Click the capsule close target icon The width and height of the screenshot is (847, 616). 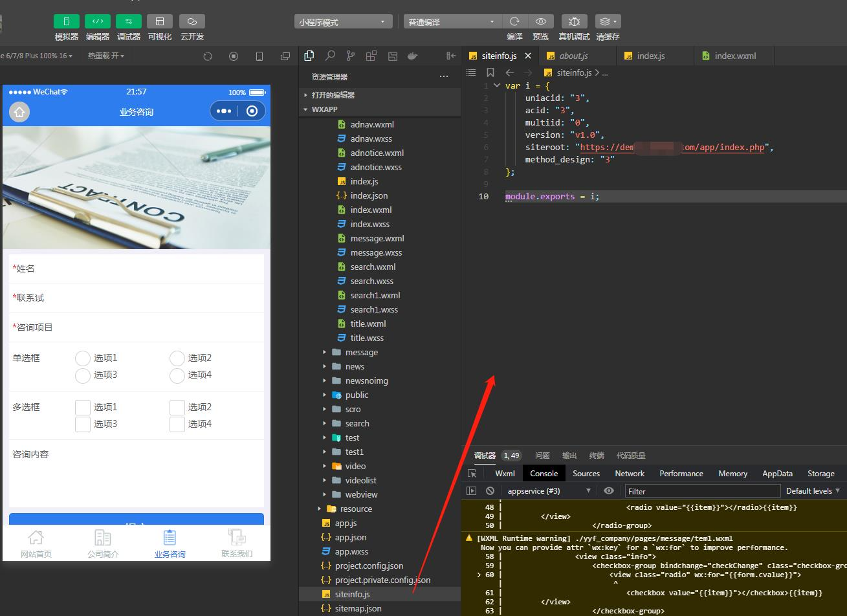click(x=252, y=111)
